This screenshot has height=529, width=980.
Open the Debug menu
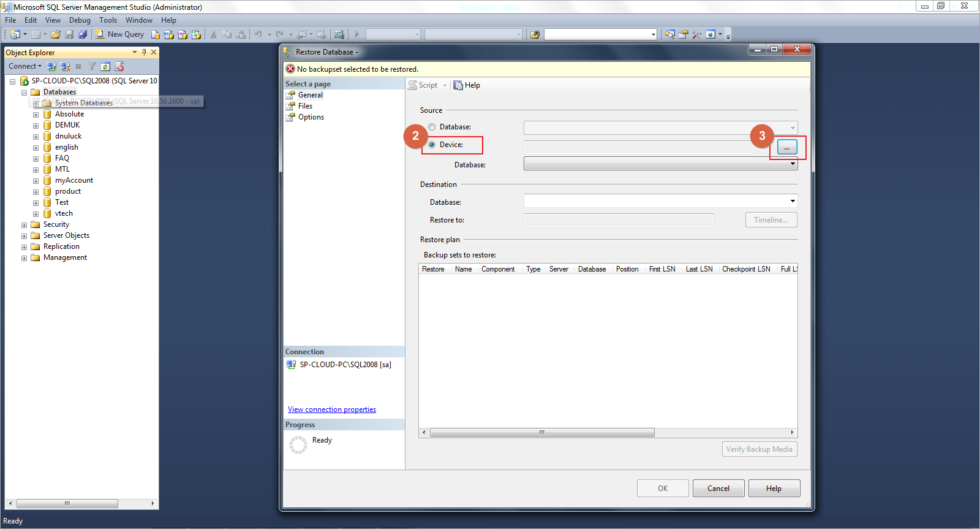click(80, 20)
